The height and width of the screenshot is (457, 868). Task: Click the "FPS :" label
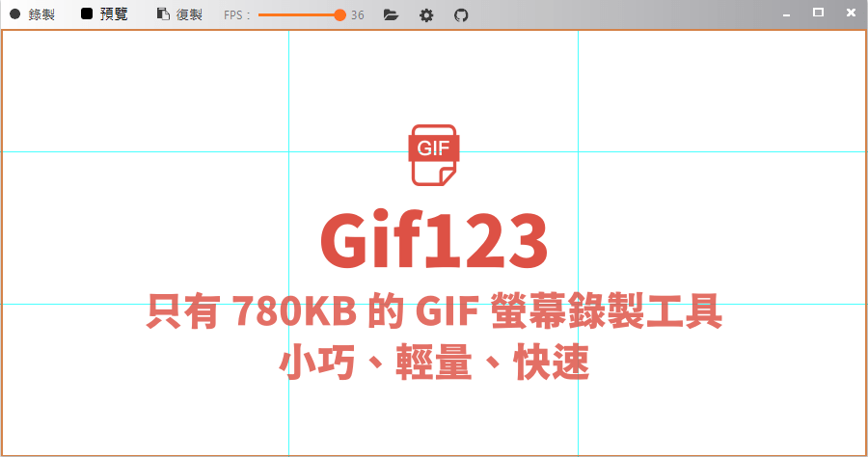pos(237,15)
